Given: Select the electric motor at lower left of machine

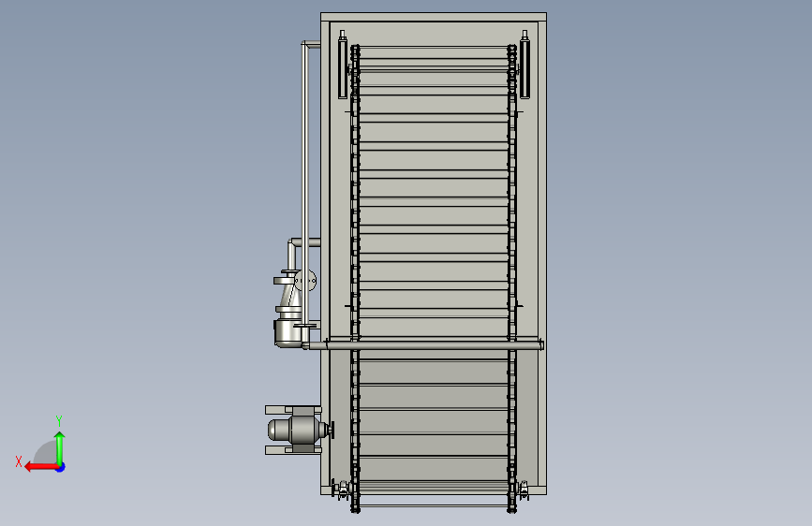Looking at the screenshot, I should 299,430.
